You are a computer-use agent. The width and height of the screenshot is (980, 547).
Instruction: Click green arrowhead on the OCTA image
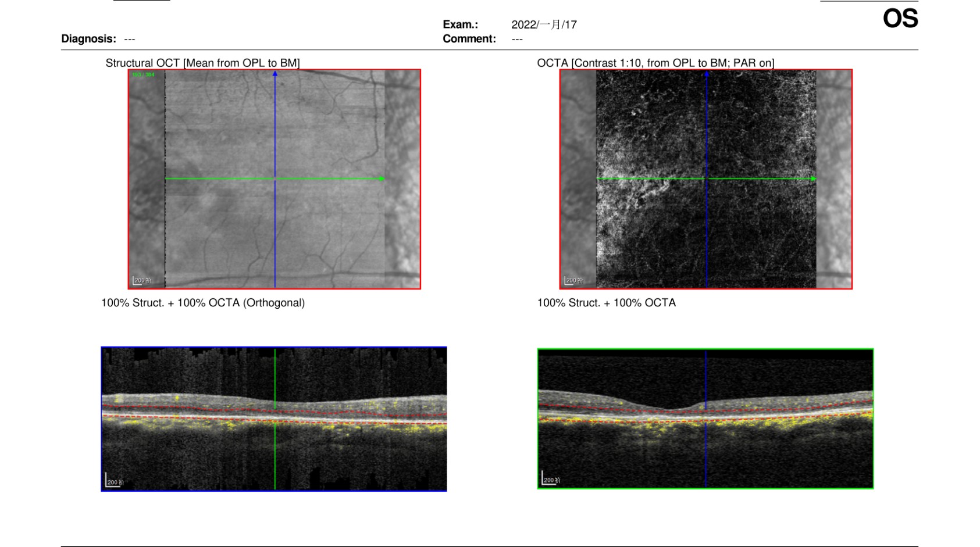[x=813, y=178]
